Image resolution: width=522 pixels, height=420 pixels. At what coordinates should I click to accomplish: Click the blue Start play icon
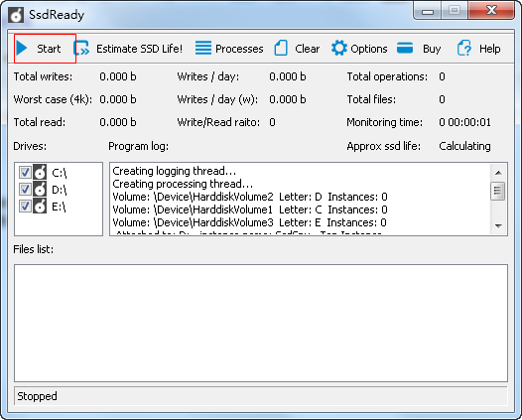22,48
